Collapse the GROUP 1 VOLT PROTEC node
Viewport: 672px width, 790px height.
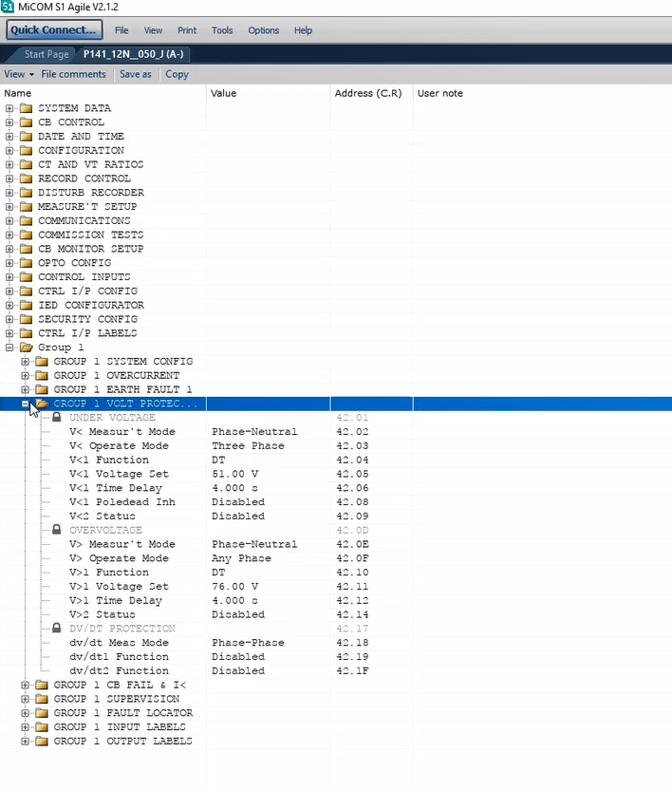tap(26, 404)
